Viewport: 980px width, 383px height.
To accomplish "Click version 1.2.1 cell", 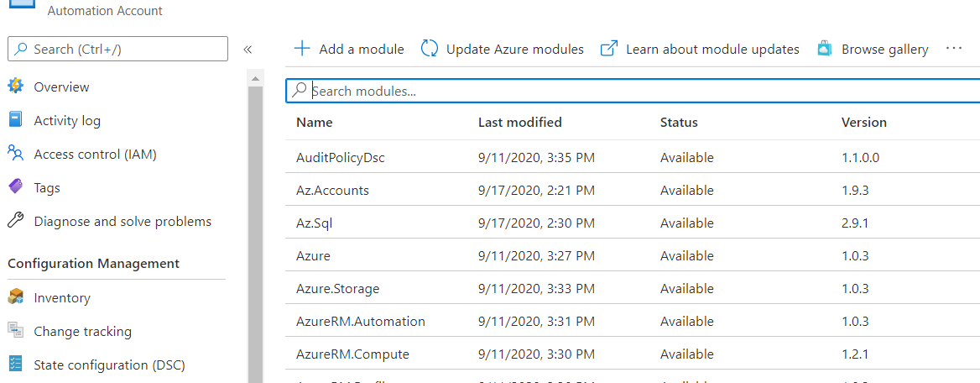I will coord(855,354).
